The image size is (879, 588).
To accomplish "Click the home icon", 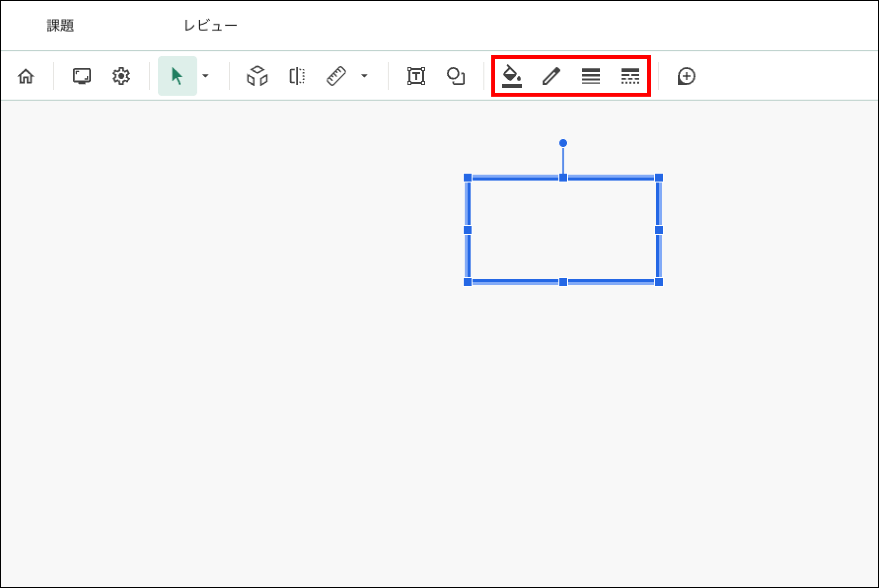I will pos(26,76).
